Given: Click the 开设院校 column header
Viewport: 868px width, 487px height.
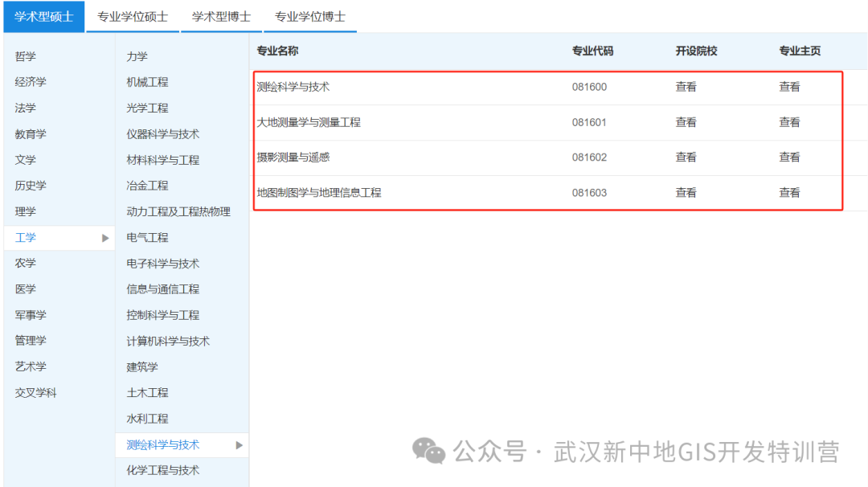Looking at the screenshot, I should point(696,51).
